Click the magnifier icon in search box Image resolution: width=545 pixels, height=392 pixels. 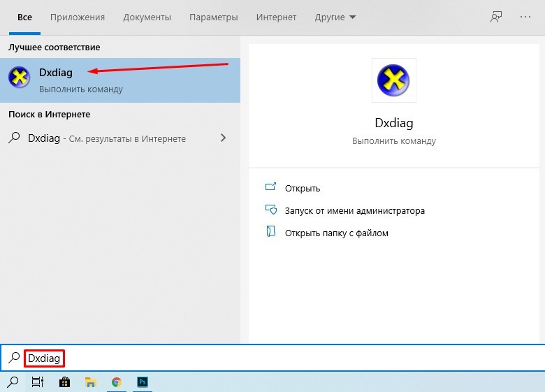pyautogui.click(x=14, y=358)
